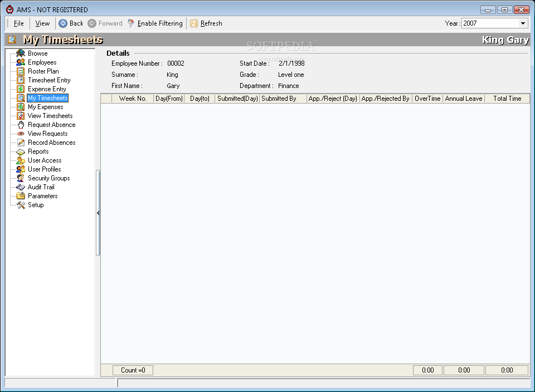The width and height of the screenshot is (535, 392).
Task: Select the Roster Plan icon
Action: (x=21, y=71)
